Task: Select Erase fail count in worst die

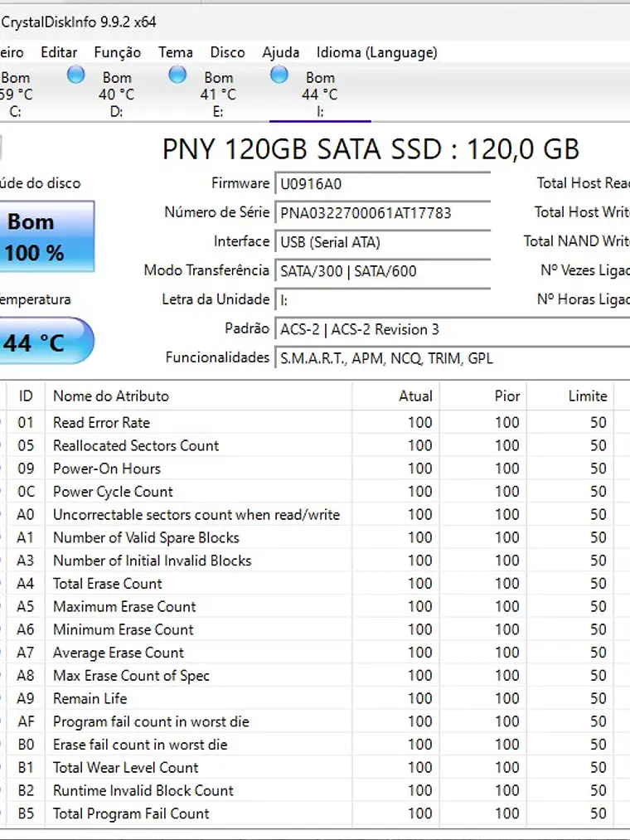Action: [x=315, y=745]
